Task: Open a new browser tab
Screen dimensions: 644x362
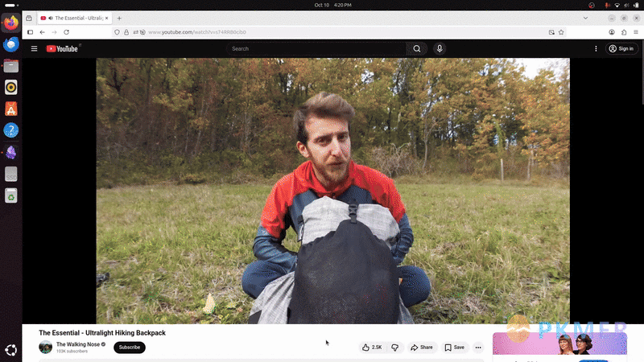Action: pyautogui.click(x=119, y=18)
